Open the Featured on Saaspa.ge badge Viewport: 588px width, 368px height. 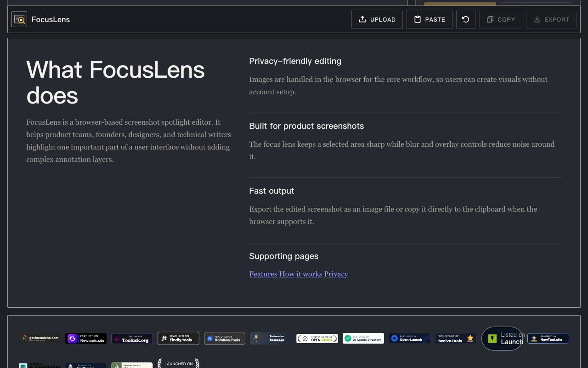[x=271, y=339]
